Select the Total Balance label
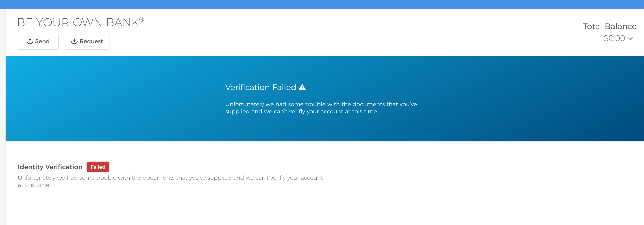The image size is (644, 225). point(609,26)
